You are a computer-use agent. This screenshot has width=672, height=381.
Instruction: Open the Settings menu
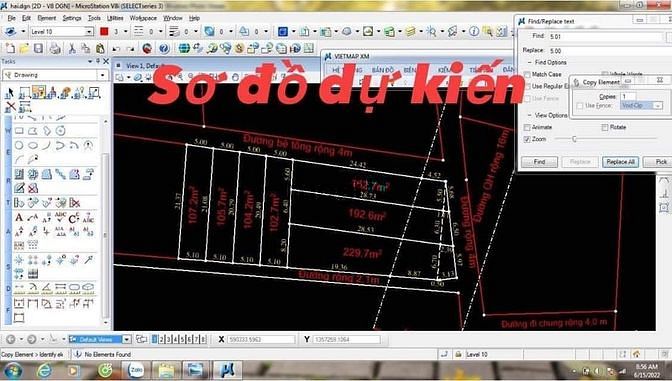pos(72,18)
